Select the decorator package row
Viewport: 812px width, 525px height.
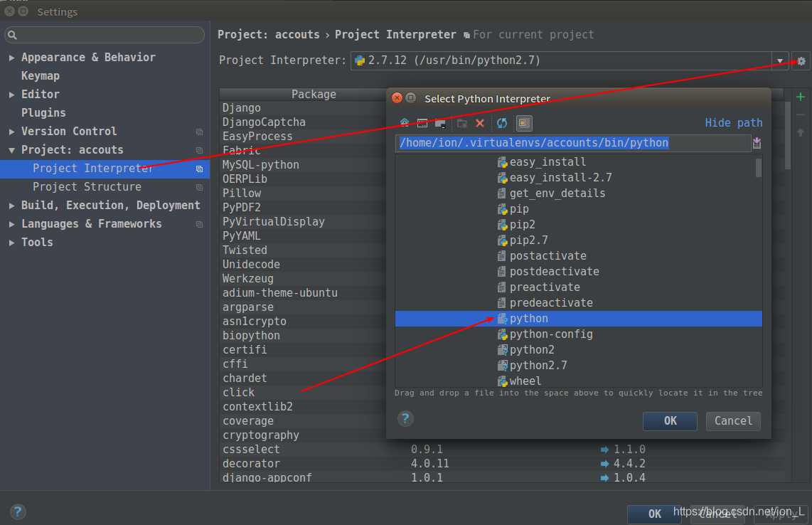(501, 464)
